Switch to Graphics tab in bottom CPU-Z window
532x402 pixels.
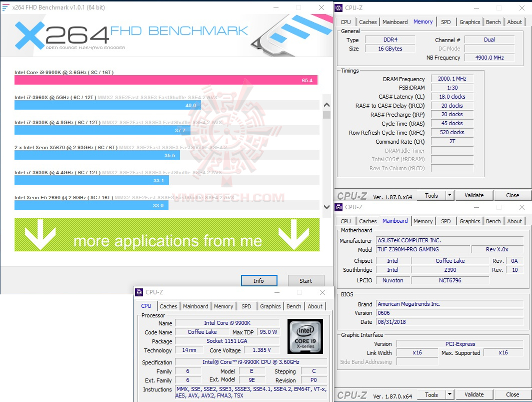(x=270, y=306)
